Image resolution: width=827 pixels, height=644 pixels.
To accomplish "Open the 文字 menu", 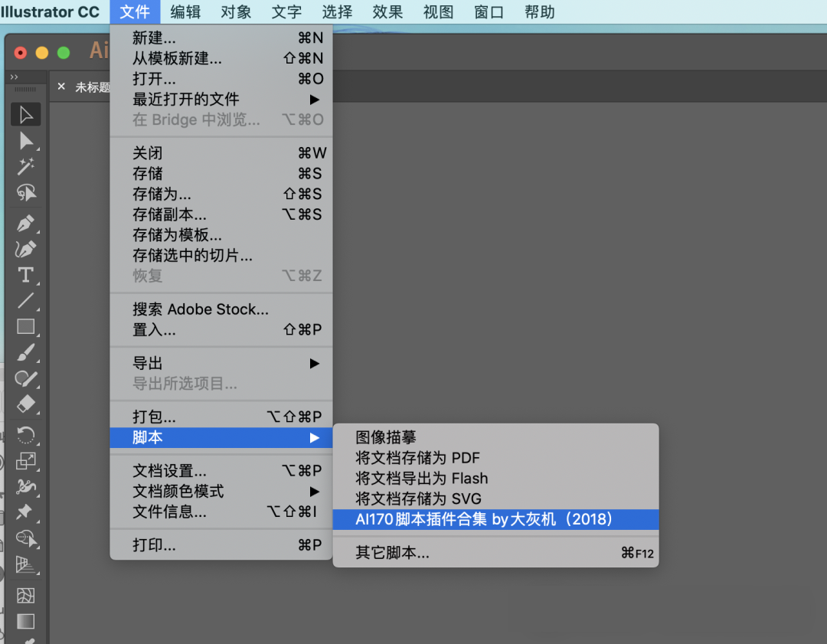I will pyautogui.click(x=286, y=11).
